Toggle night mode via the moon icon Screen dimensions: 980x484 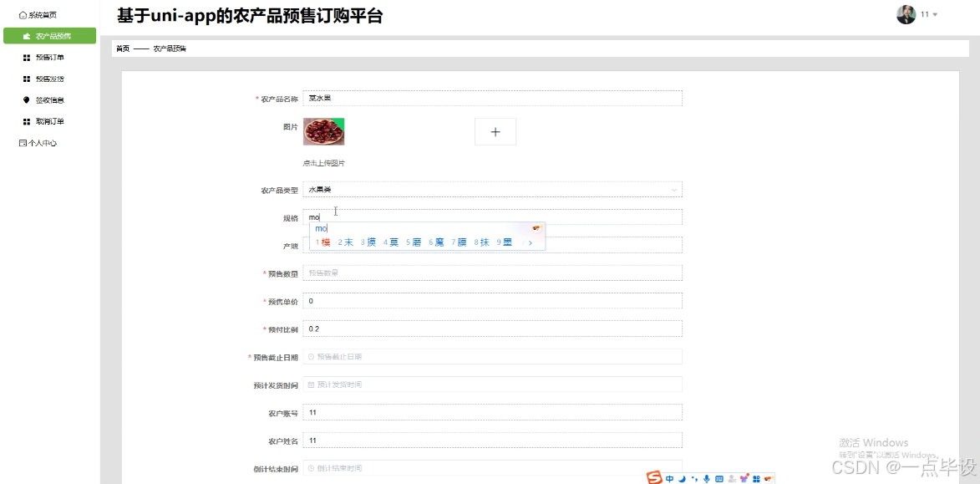point(682,478)
